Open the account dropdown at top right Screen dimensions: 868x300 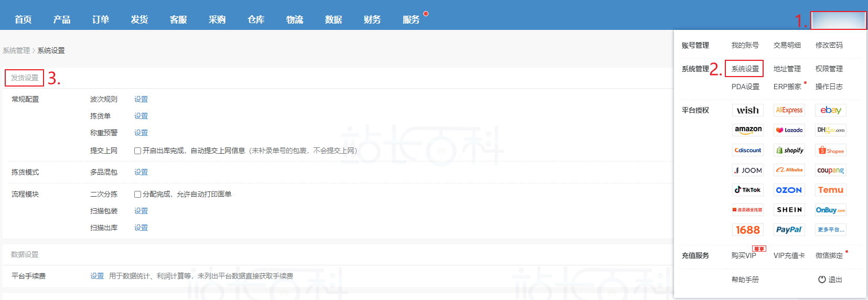tap(838, 20)
